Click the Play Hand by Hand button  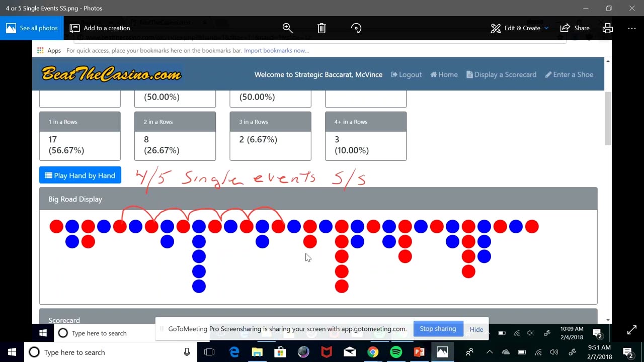[80, 175]
